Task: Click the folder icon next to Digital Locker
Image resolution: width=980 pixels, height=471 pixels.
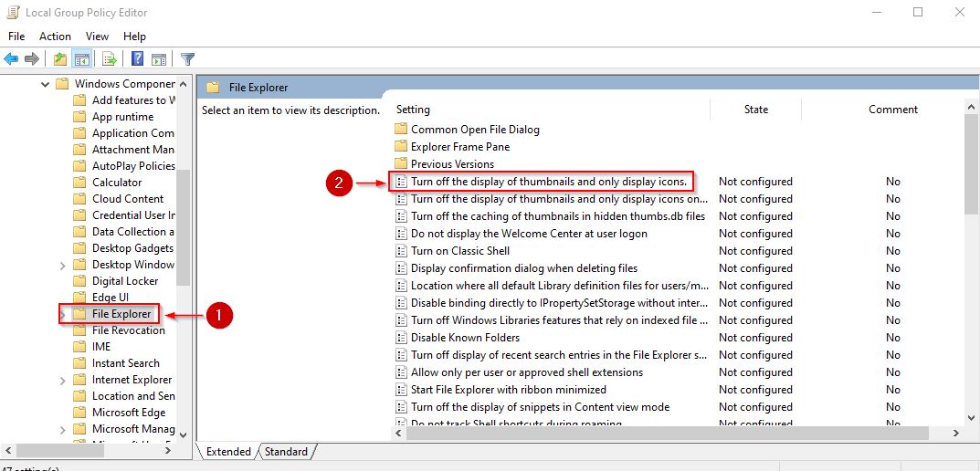Action: 79,281
